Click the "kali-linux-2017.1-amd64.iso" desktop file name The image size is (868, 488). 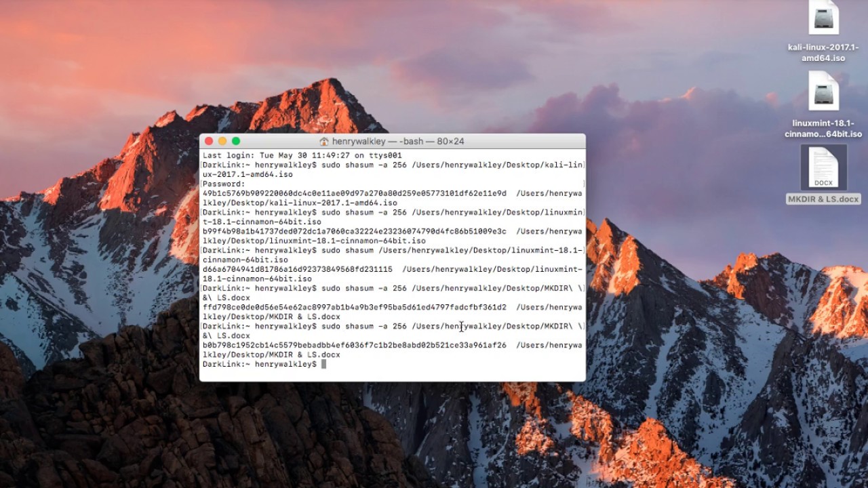coord(823,52)
